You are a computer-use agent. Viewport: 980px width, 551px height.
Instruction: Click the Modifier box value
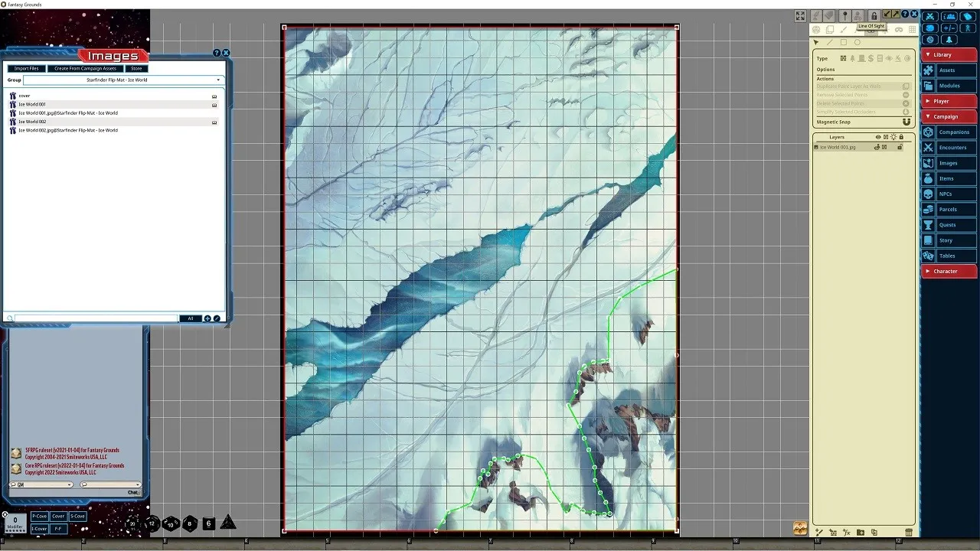click(15, 522)
